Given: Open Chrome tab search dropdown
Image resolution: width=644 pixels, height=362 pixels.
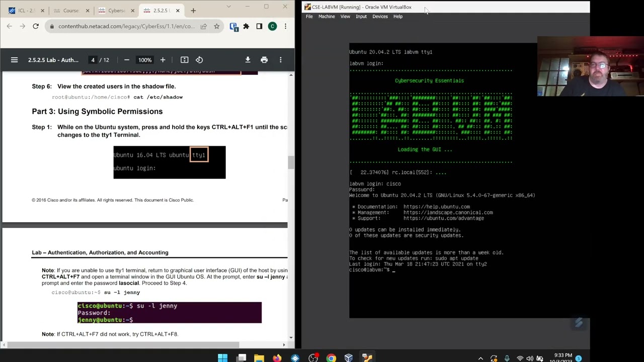Looking at the screenshot, I should tap(229, 7).
